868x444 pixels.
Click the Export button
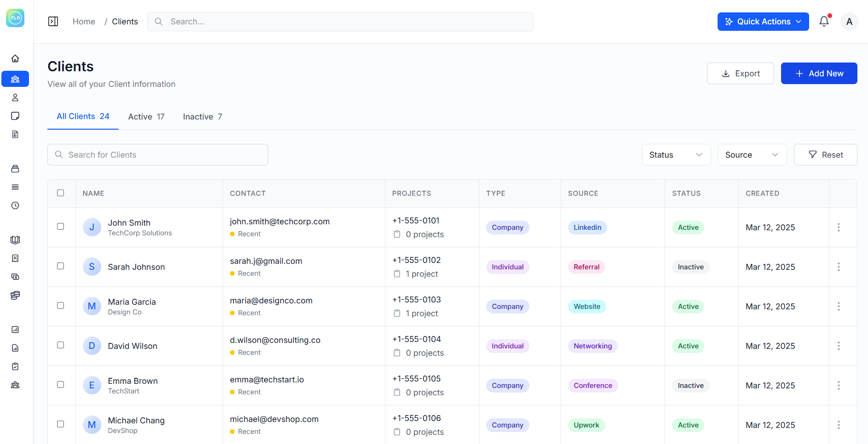[x=741, y=74]
